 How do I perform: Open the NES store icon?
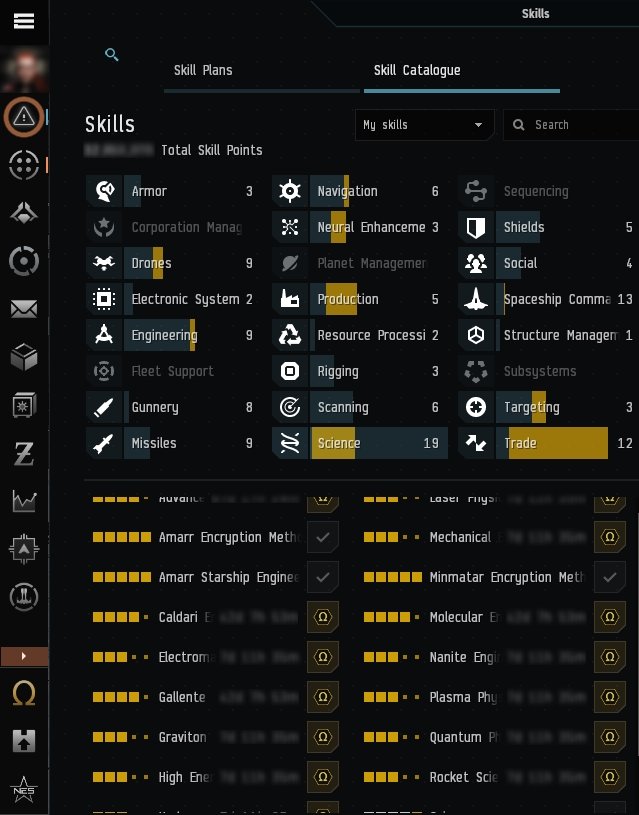(x=24, y=790)
